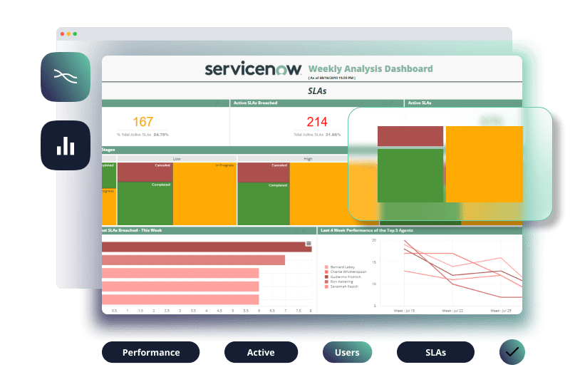570x392 pixels.
Task: Click the SLAs Breached - This Week header
Action: [209, 230]
